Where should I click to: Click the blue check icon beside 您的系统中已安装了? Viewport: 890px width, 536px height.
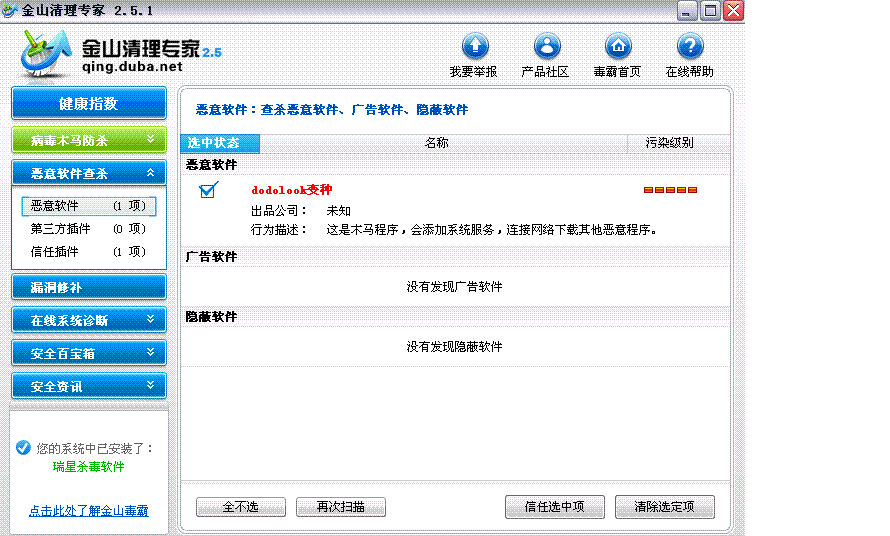23,448
